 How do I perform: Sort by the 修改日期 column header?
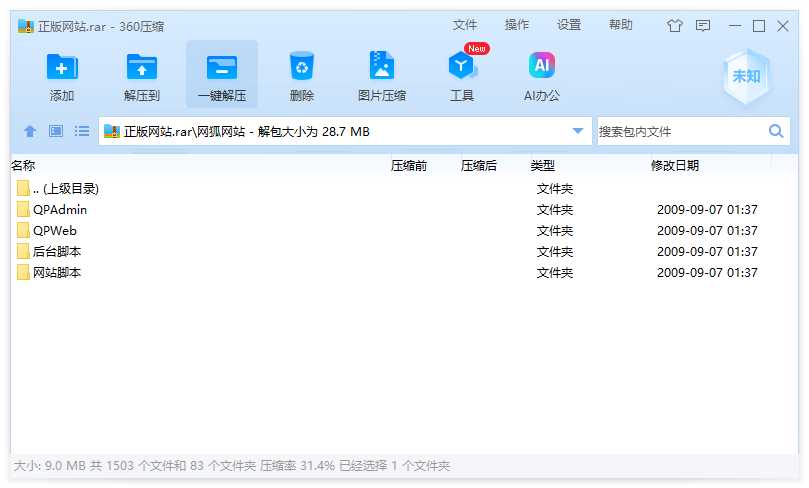[x=675, y=166]
